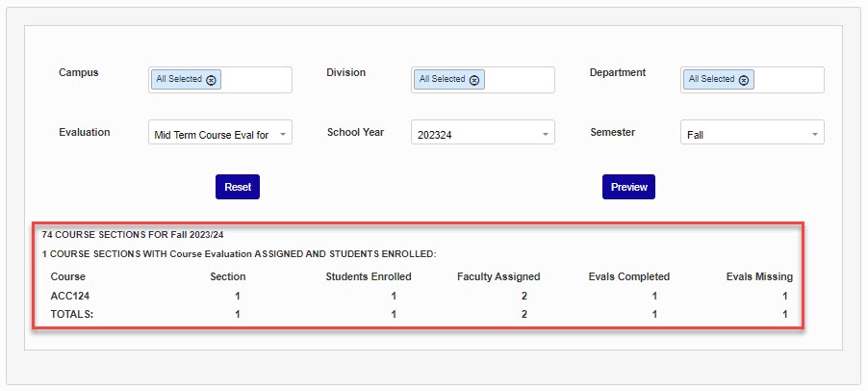
Task: Select the ACC124 course row
Action: pyautogui.click(x=70, y=296)
